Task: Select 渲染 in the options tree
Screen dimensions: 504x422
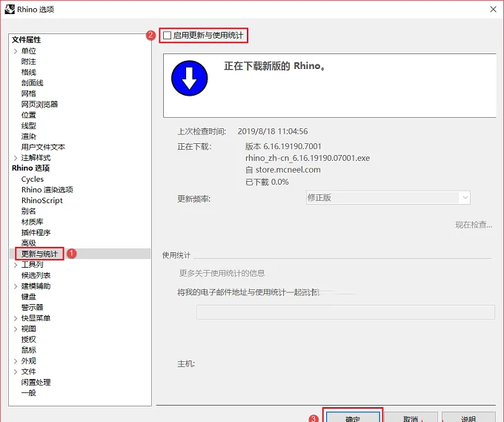Action: tap(29, 136)
